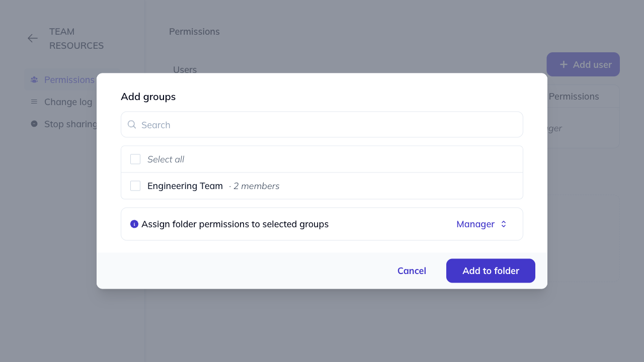The image size is (644, 362).
Task: Check the Engineering Team checkbox
Action: tap(135, 186)
